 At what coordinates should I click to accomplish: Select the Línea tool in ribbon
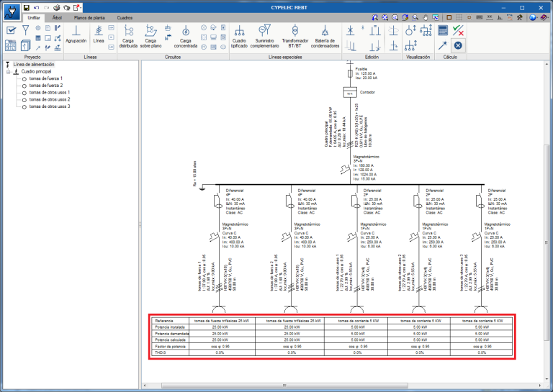pos(99,34)
